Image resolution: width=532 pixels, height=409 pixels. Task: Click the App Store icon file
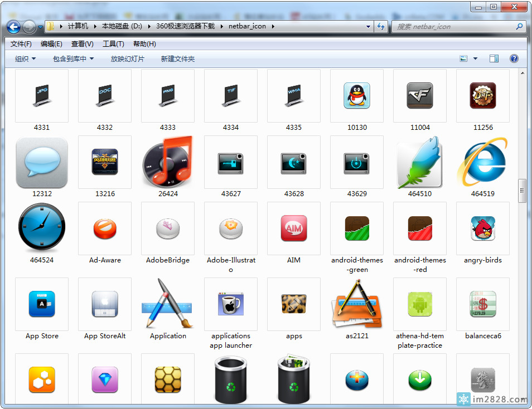coord(42,304)
